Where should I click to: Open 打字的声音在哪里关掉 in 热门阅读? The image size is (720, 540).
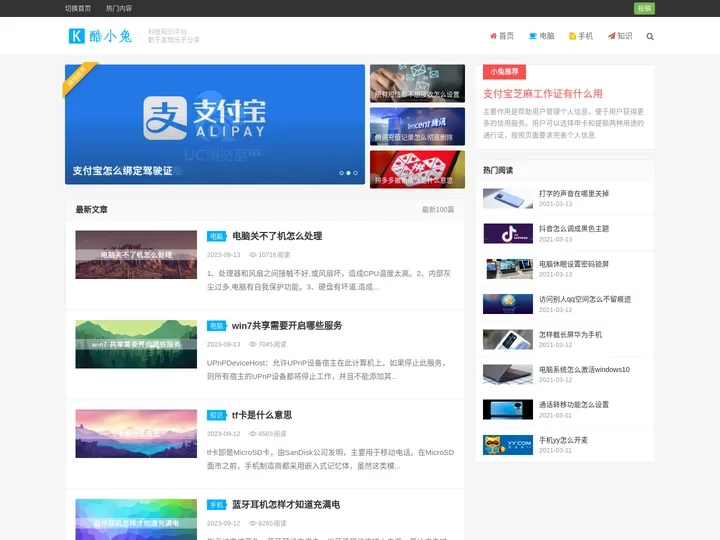coord(574,193)
